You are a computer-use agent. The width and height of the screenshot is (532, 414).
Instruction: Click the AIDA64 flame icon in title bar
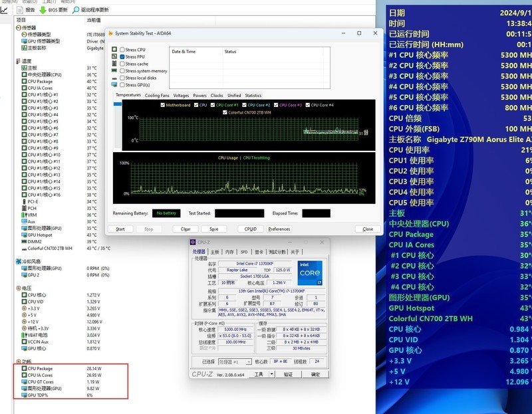coord(110,33)
